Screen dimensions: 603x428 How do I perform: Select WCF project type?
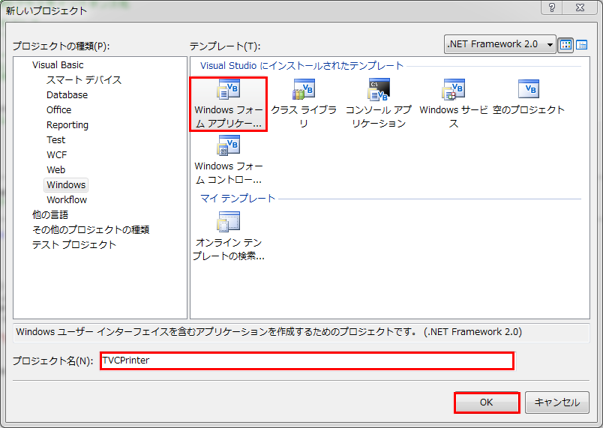tap(57, 155)
